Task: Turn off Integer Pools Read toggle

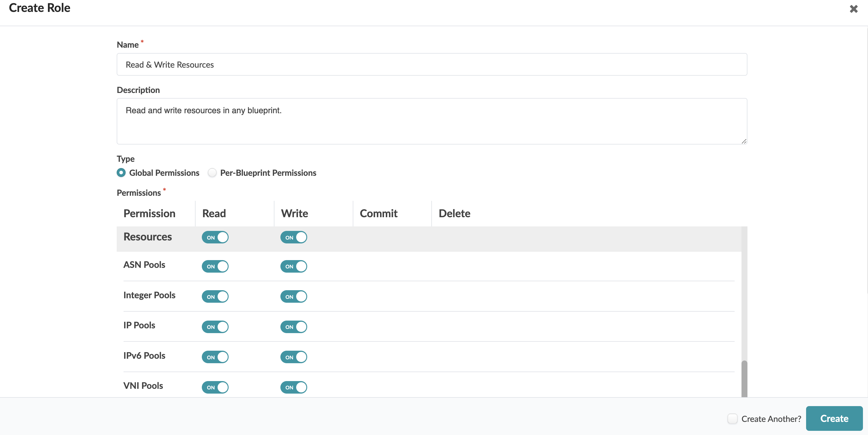Action: (x=215, y=296)
